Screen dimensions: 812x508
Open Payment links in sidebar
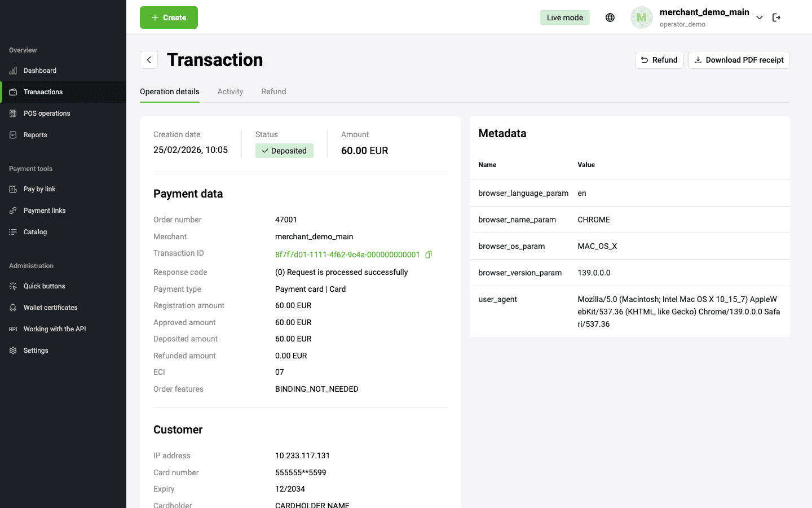(45, 211)
